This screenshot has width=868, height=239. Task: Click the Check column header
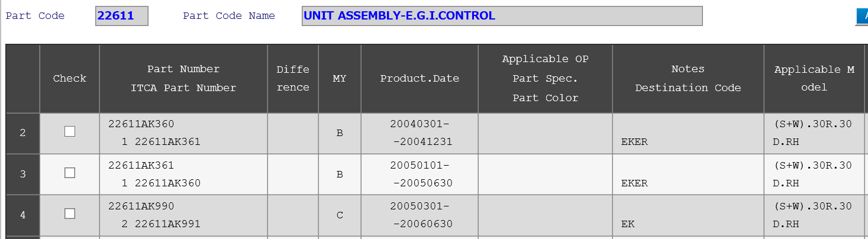coord(70,79)
